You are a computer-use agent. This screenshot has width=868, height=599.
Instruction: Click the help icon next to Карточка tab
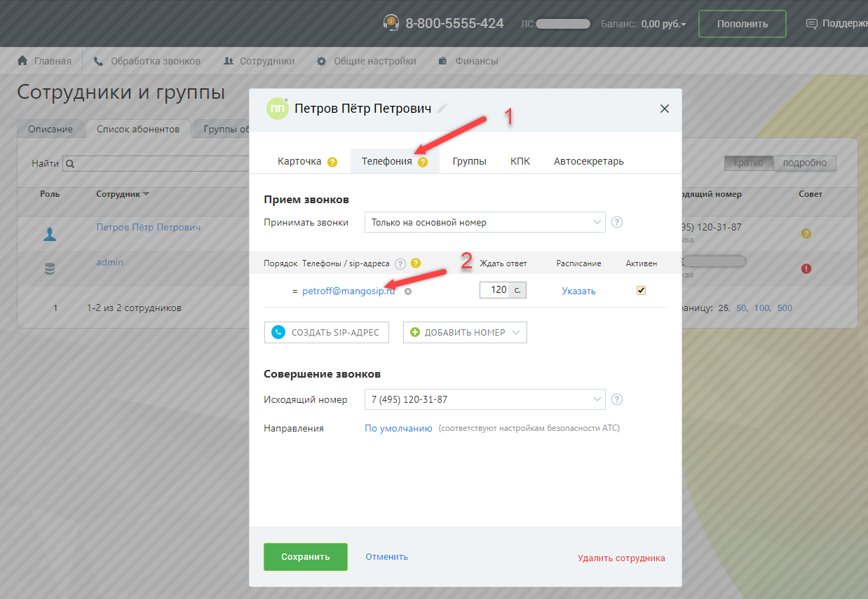tap(332, 162)
